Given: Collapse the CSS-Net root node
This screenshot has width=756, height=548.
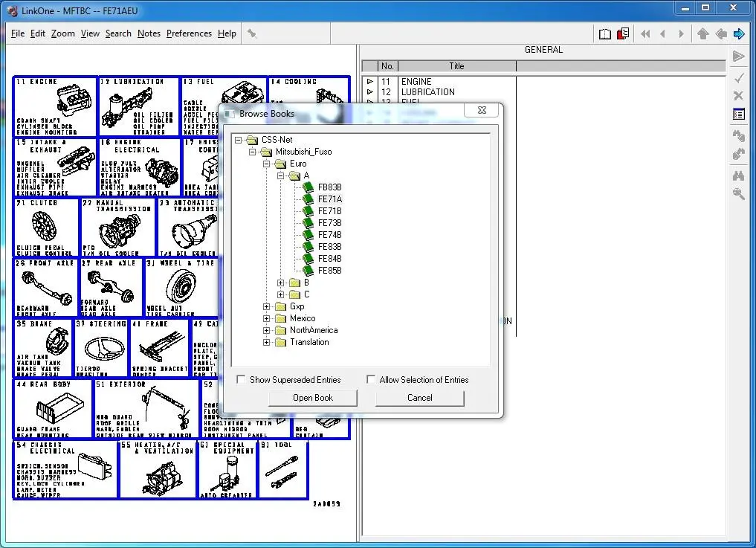Looking at the screenshot, I should coord(238,140).
